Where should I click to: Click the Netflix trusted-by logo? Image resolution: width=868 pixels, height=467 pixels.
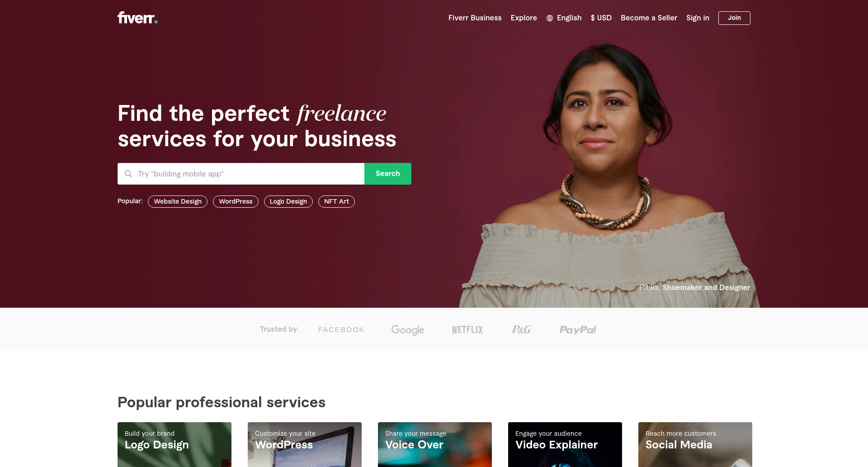467,330
